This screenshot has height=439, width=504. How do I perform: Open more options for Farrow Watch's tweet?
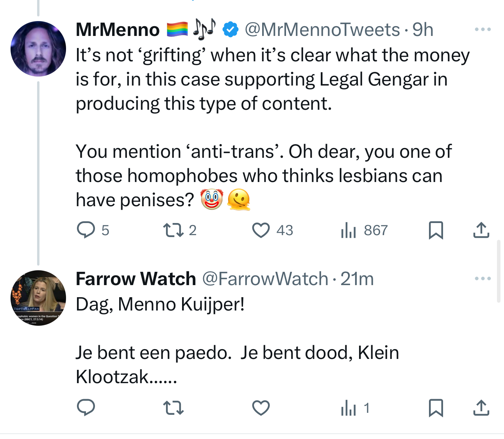point(483,279)
